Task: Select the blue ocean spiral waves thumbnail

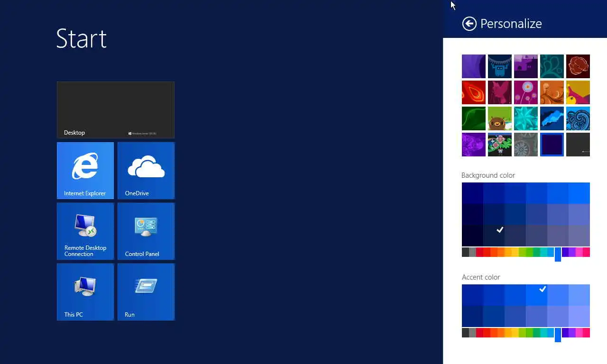Action: pos(578,118)
